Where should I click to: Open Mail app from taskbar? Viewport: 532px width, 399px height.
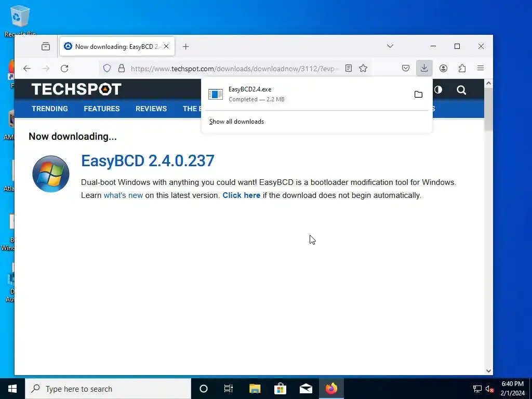[305, 389]
